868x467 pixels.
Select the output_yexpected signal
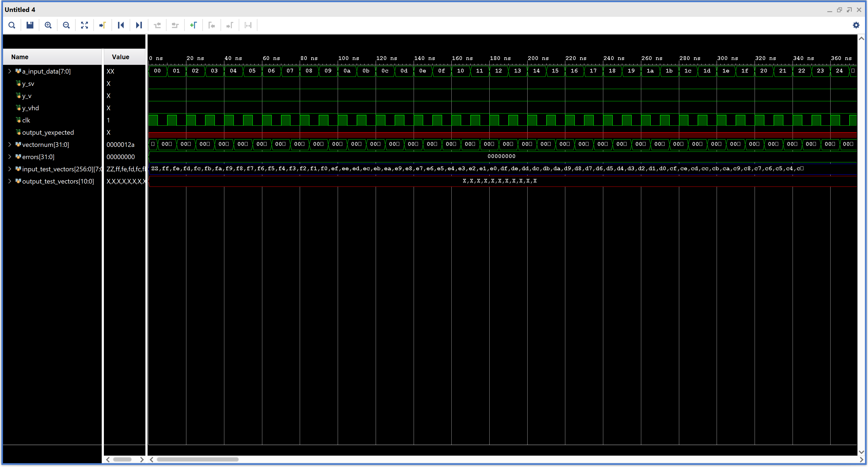48,132
